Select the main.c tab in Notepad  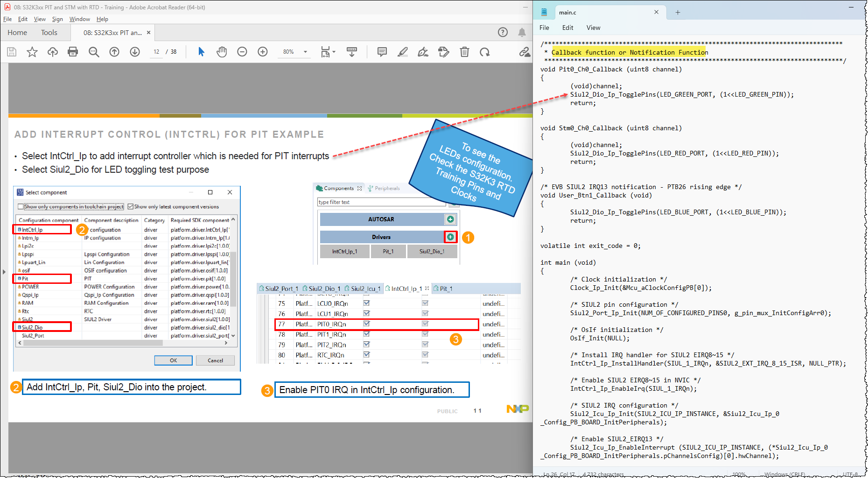click(567, 13)
